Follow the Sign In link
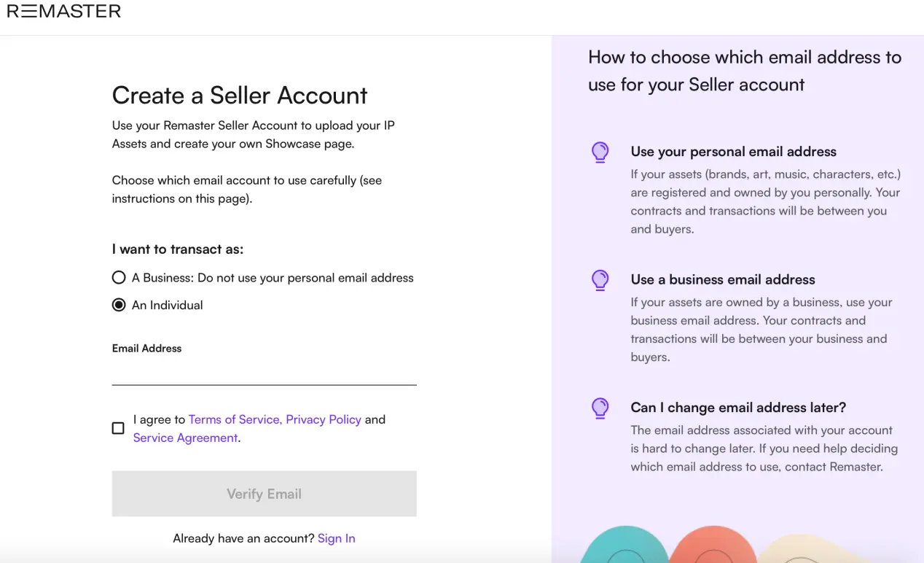This screenshot has width=924, height=563. [x=337, y=538]
